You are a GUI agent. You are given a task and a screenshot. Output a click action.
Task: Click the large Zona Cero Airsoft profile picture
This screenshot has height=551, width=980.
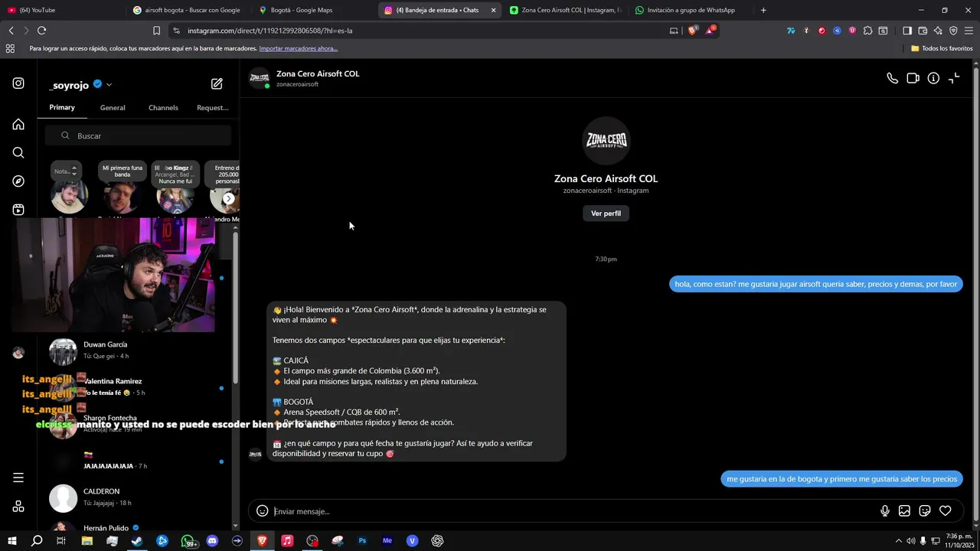click(x=606, y=141)
